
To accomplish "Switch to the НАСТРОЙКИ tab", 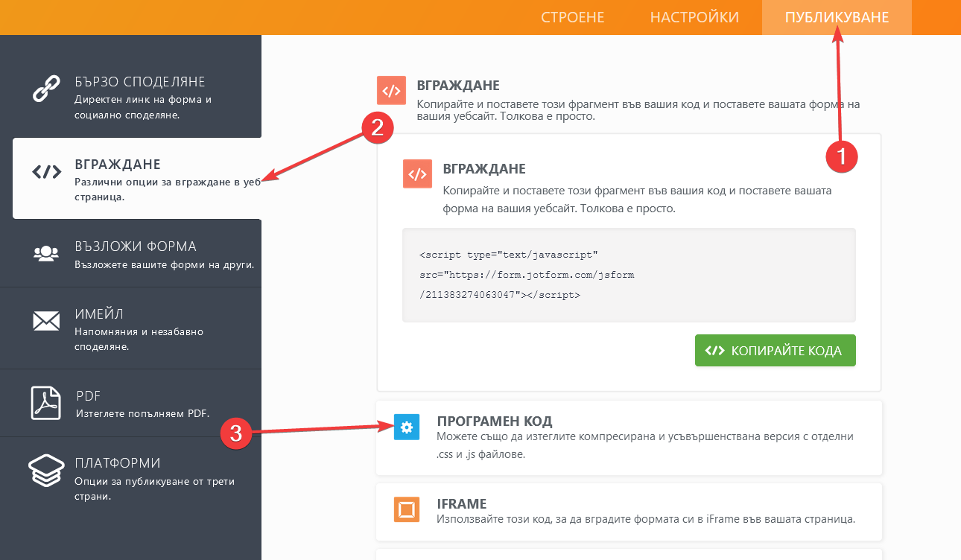I will point(694,17).
